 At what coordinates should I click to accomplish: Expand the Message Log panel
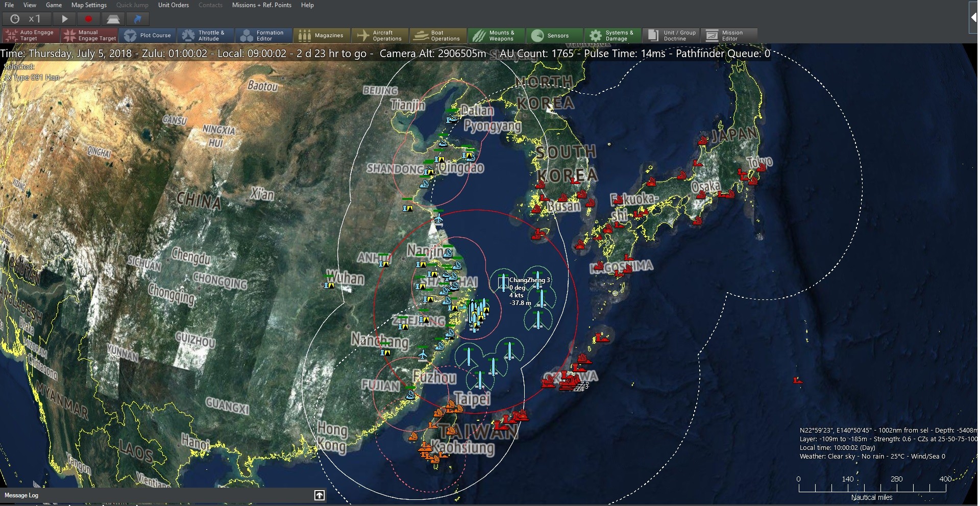319,495
